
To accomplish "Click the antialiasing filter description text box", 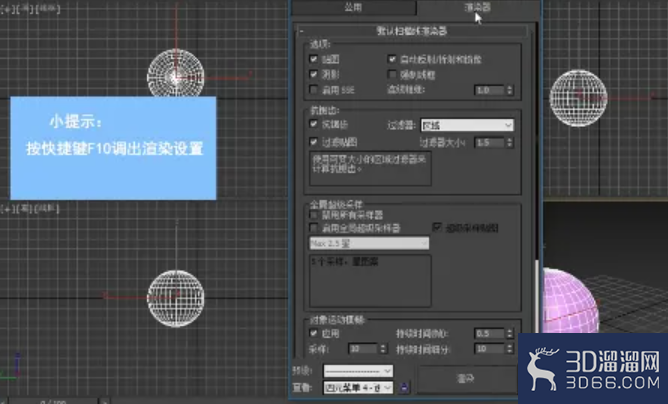I will (x=370, y=168).
